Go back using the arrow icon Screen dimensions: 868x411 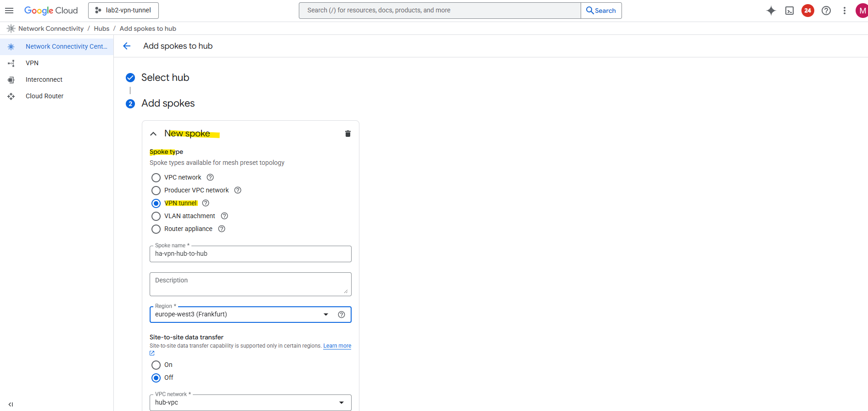(127, 46)
